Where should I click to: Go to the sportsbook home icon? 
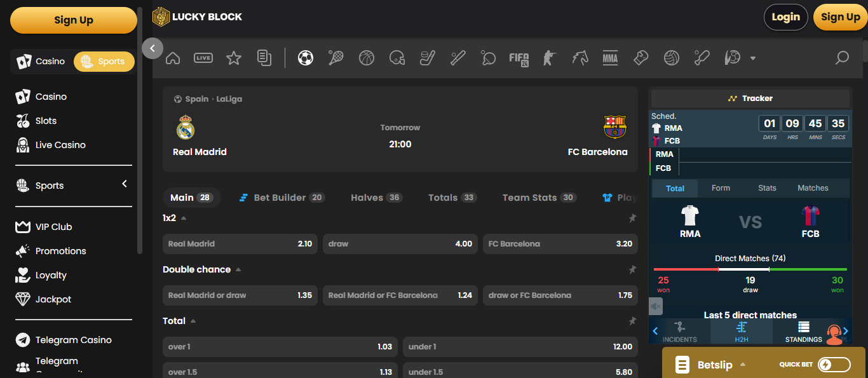173,58
